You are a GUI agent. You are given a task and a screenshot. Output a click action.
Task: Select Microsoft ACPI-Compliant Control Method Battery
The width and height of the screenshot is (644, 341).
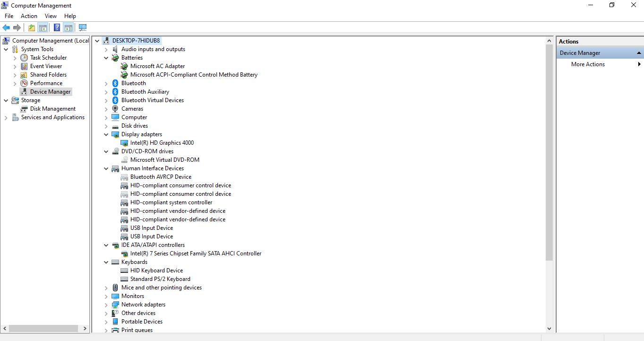(x=194, y=75)
